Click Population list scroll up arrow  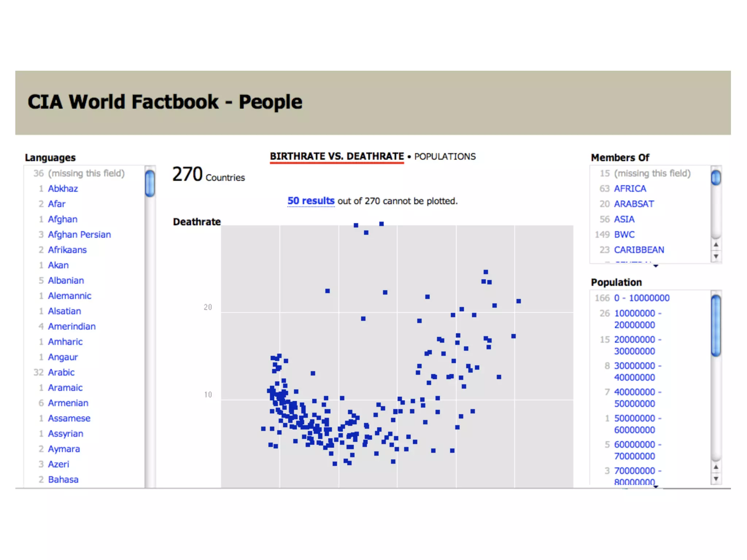(x=716, y=467)
